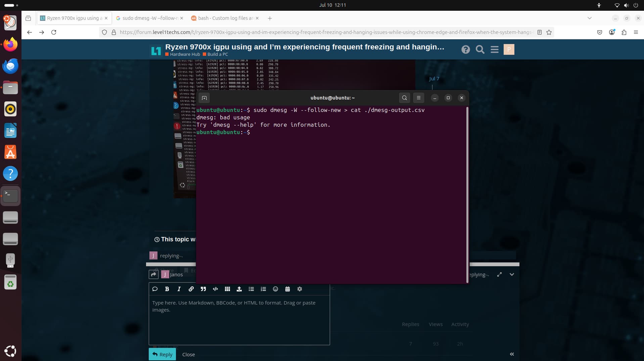The width and height of the screenshot is (644, 361).
Task: Toggle bold formatting in reply editor
Action: click(167, 289)
